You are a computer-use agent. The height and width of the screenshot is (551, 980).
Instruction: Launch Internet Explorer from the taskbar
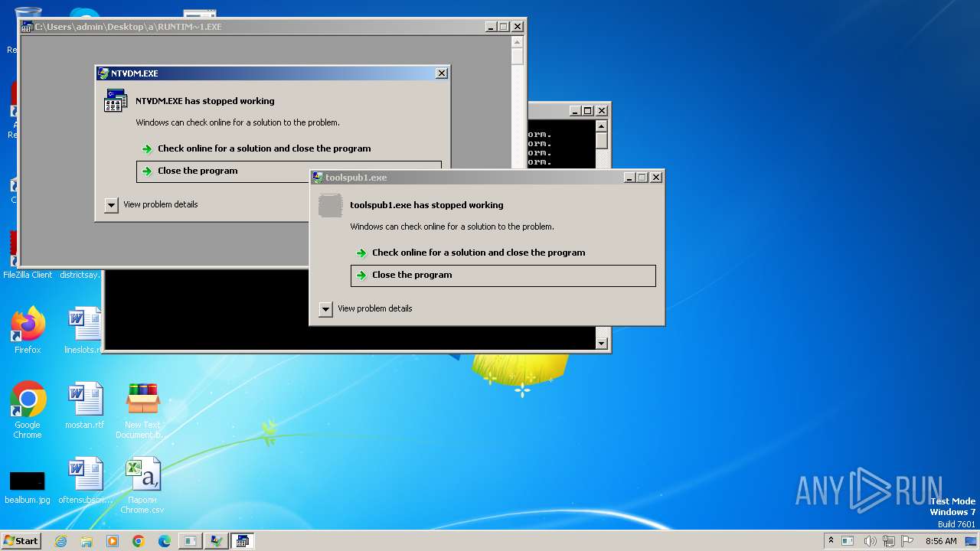tap(61, 541)
